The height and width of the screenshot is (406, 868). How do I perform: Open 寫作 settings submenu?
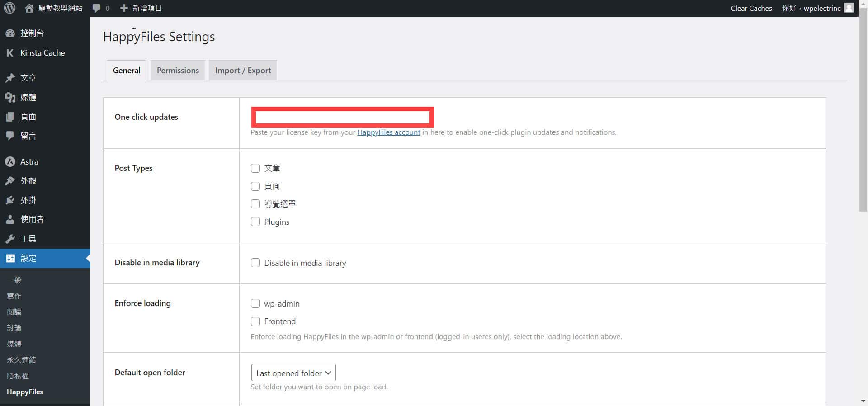tap(14, 296)
